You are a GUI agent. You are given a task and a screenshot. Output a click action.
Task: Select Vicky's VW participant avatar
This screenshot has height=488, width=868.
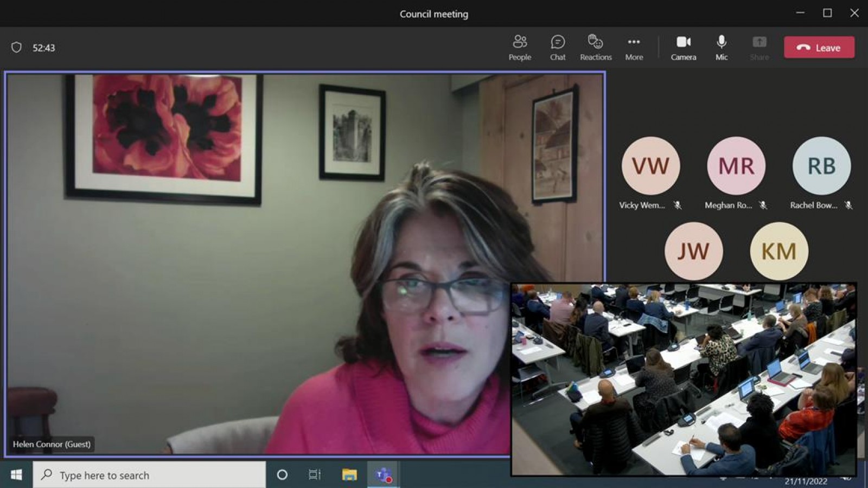click(x=650, y=166)
